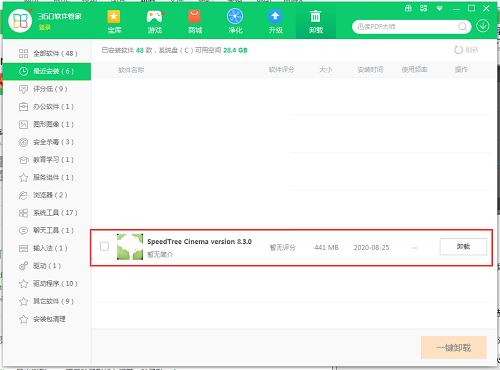This screenshot has width=500, height=370.
Task: Click the 一键卸载 button
Action: point(454,348)
